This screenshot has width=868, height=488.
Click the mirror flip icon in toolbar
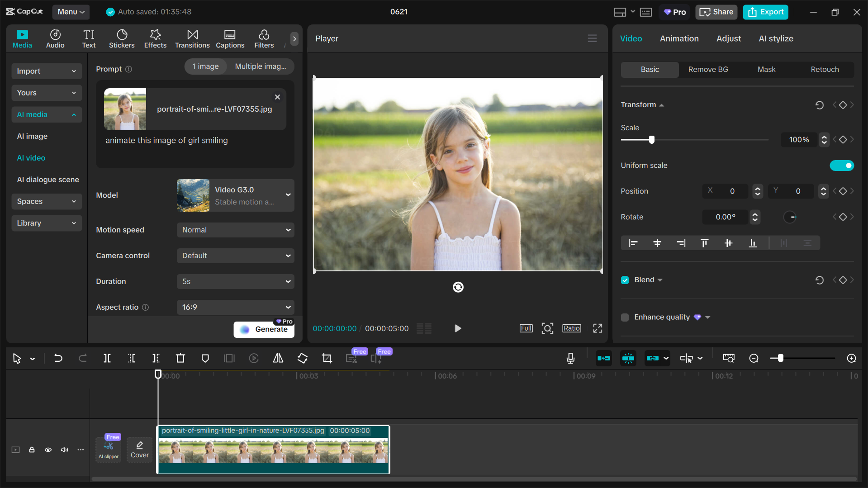click(x=278, y=359)
